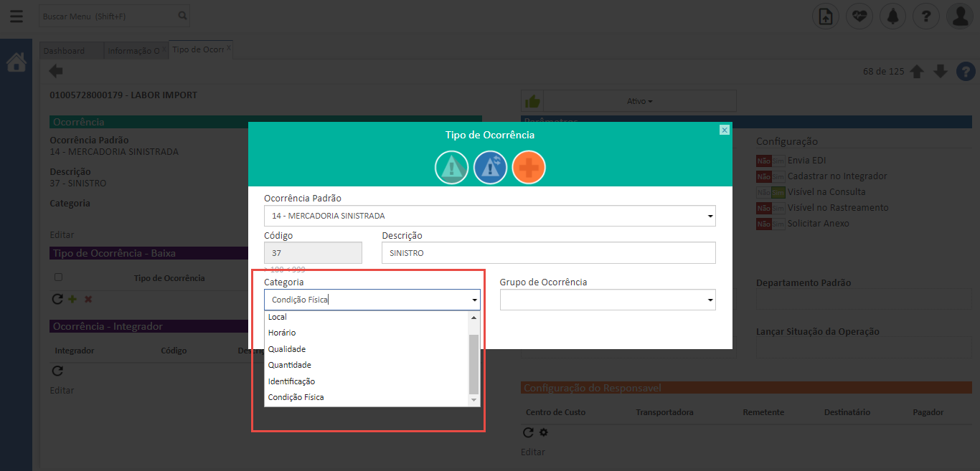Image resolution: width=980 pixels, height=471 pixels.
Task: Choose Horário from the Categoria list
Action: [367, 333]
